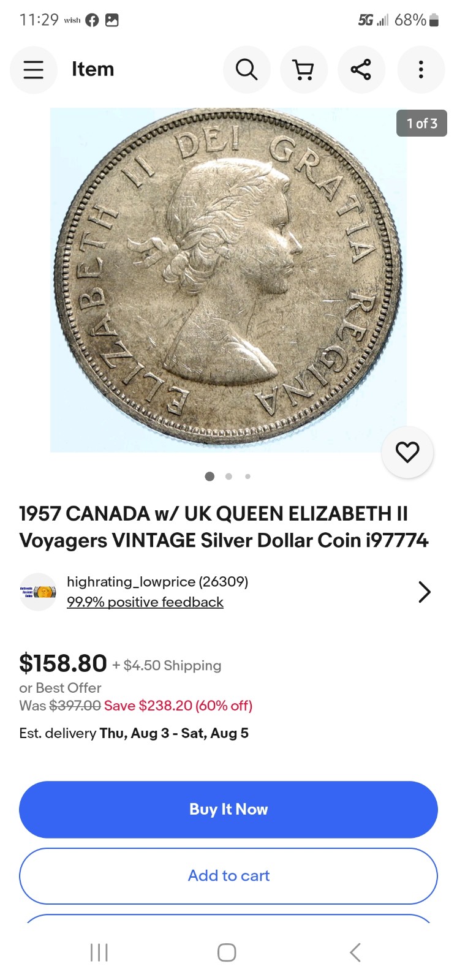This screenshot has width=457, height=980.
Task: Tap the coin photo thumbnail
Action: [x=228, y=280]
